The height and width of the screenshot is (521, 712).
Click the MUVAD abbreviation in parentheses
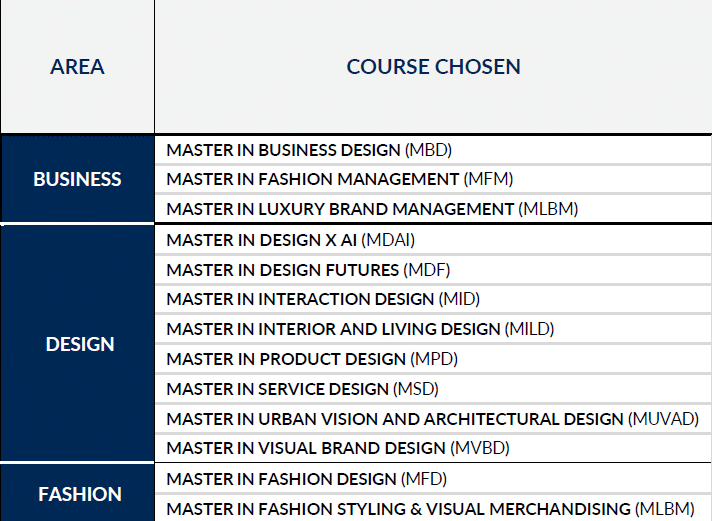(663, 418)
